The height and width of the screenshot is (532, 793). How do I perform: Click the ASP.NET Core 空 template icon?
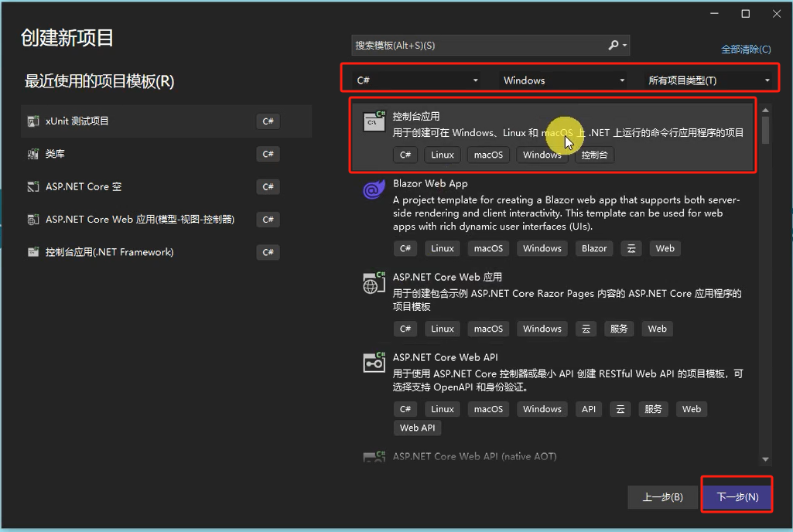pyautogui.click(x=32, y=186)
